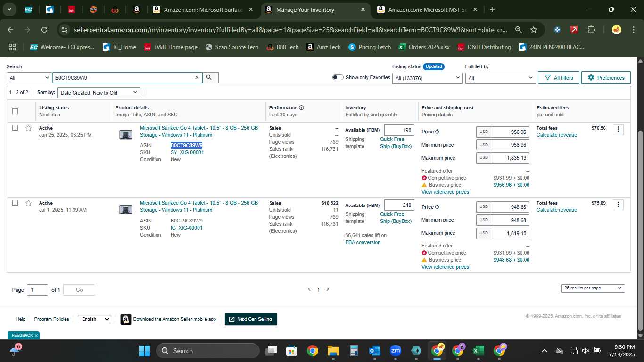The height and width of the screenshot is (362, 644).
Task: Open the three-dot menu for SY_XIG-00001 row
Action: click(618, 129)
